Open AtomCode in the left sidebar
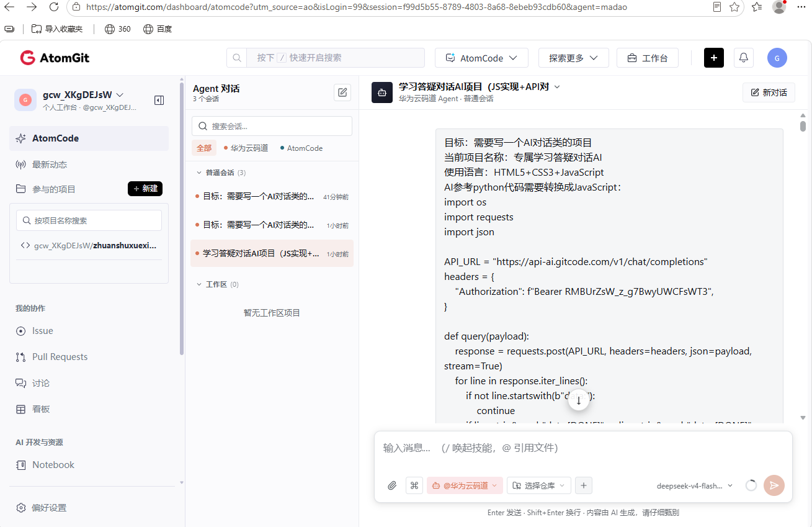Viewport: 812px width, 527px height. [89, 138]
